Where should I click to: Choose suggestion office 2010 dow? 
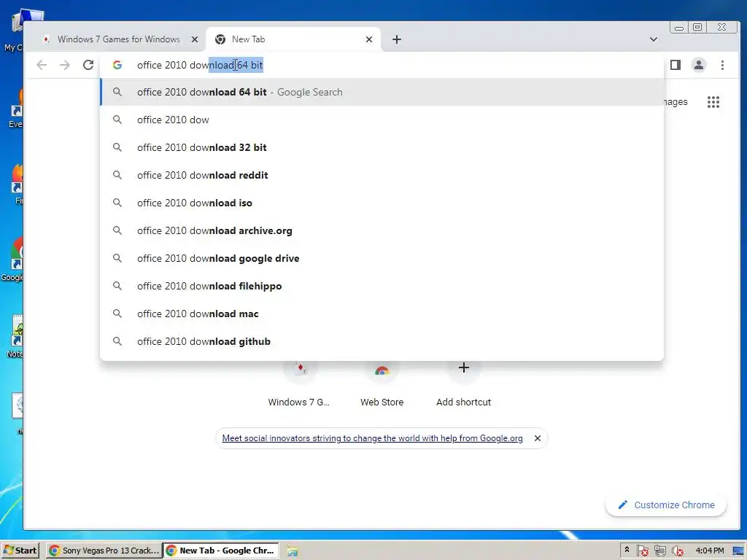(x=382, y=120)
